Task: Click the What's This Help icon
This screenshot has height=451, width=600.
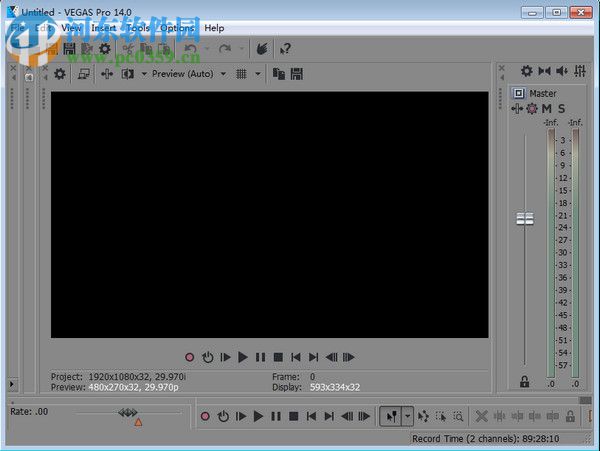Action: [285, 49]
